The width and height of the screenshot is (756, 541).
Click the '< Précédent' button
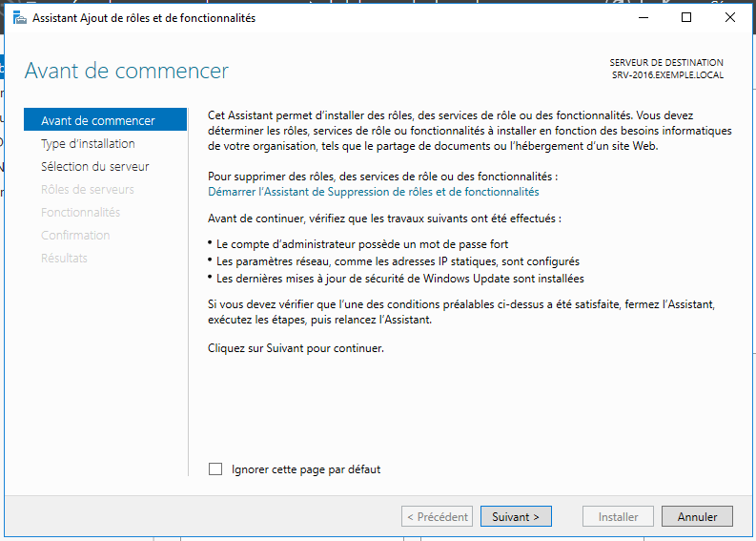(437, 516)
